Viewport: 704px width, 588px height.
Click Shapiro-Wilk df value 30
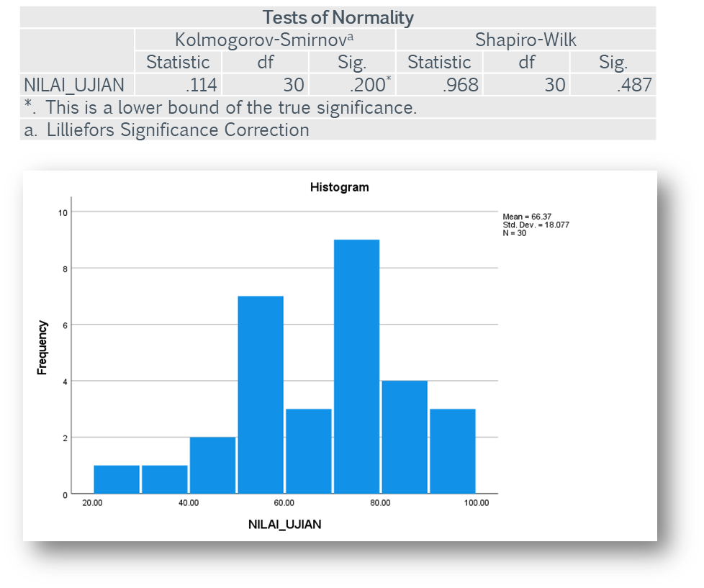point(555,85)
